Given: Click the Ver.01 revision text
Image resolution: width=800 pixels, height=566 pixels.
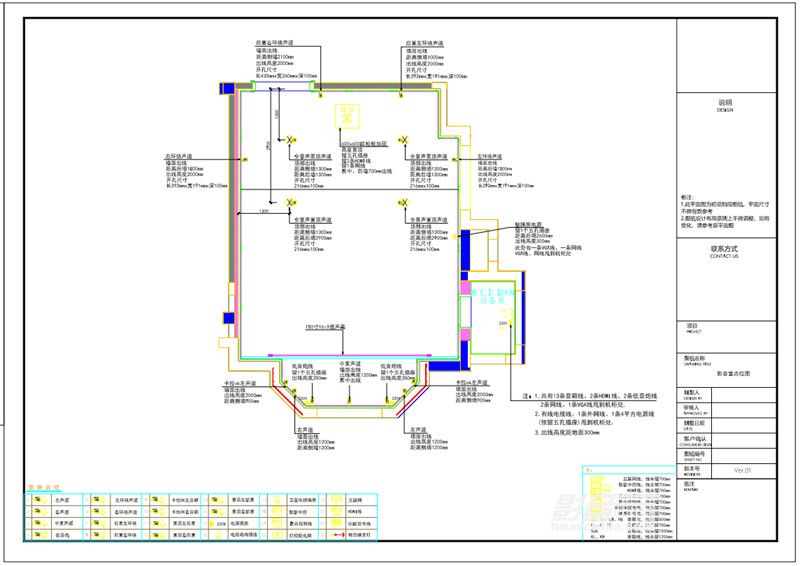Looking at the screenshot, I should coord(742,471).
